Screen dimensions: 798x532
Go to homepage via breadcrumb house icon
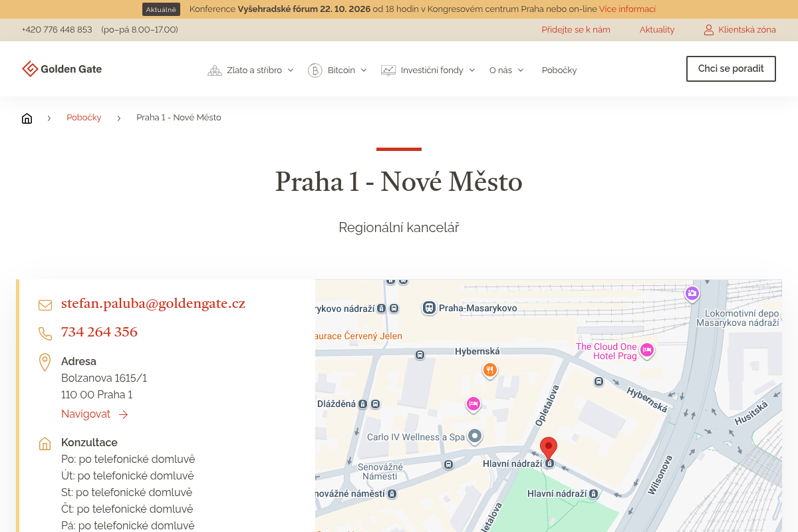[27, 118]
